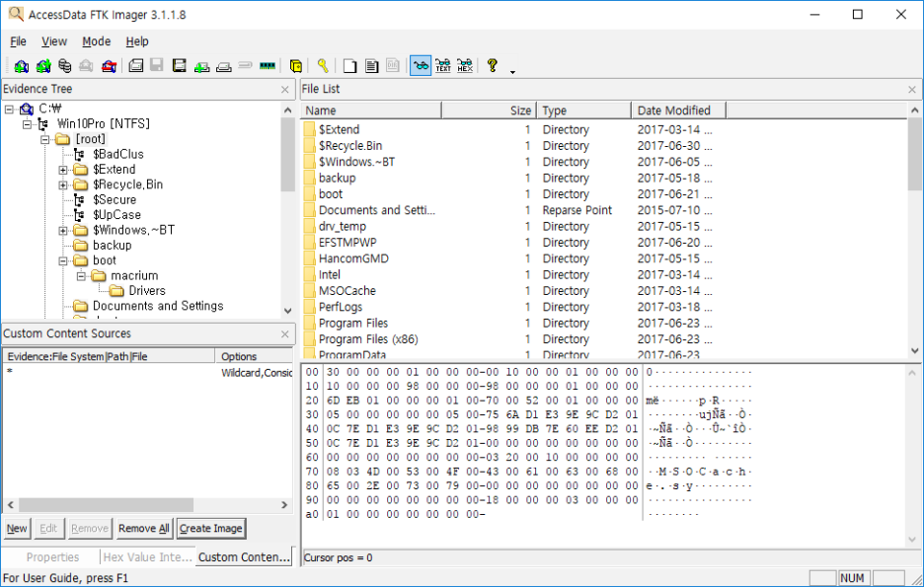Sort file list by Size column
The image size is (924, 587).
point(489,110)
